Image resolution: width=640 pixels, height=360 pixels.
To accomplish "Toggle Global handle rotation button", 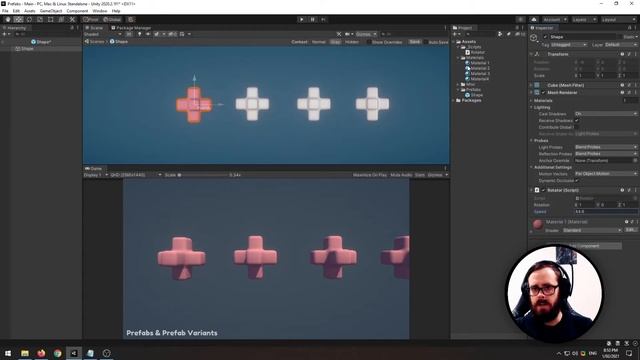I will point(112,20).
